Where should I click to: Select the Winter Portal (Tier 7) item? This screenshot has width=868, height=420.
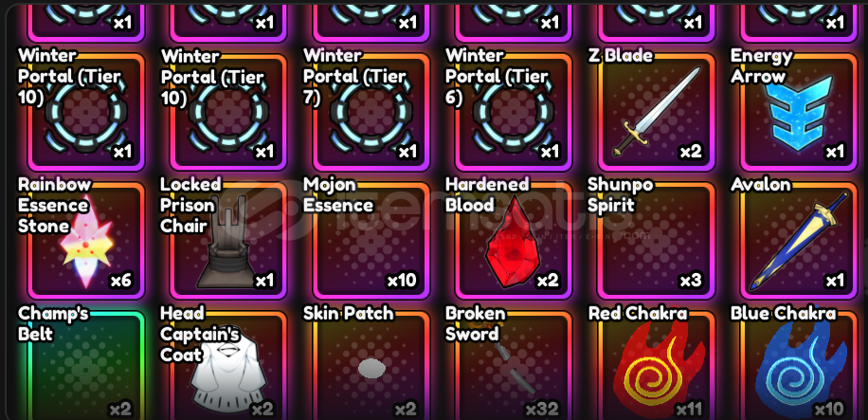[x=371, y=113]
